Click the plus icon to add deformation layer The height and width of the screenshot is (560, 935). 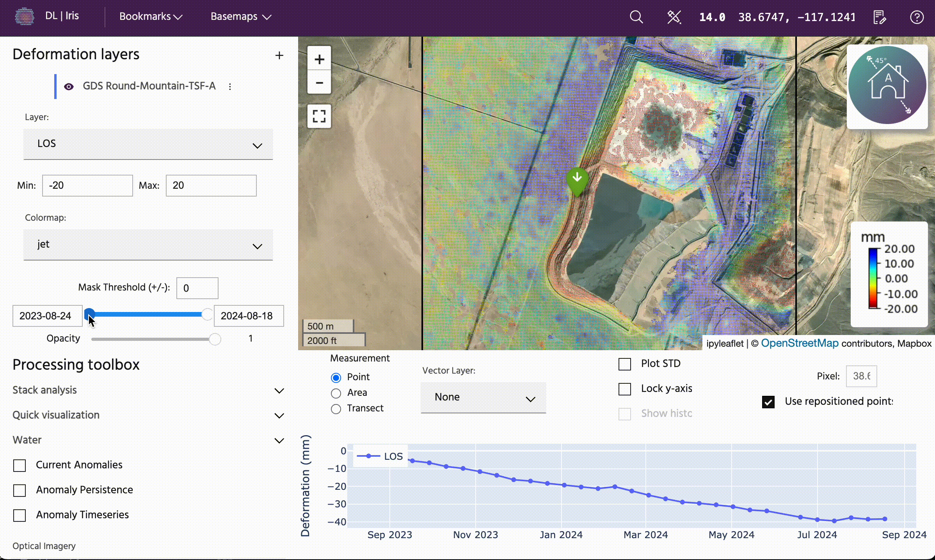tap(279, 55)
